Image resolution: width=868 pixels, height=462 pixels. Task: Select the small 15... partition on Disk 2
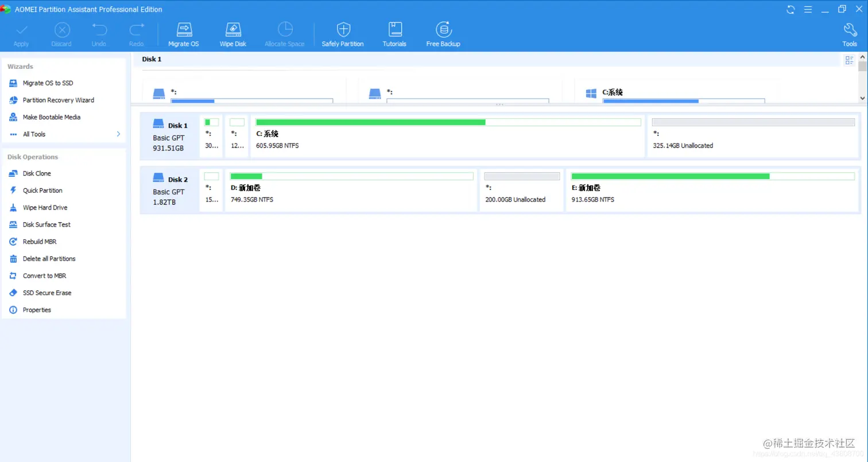[211, 190]
